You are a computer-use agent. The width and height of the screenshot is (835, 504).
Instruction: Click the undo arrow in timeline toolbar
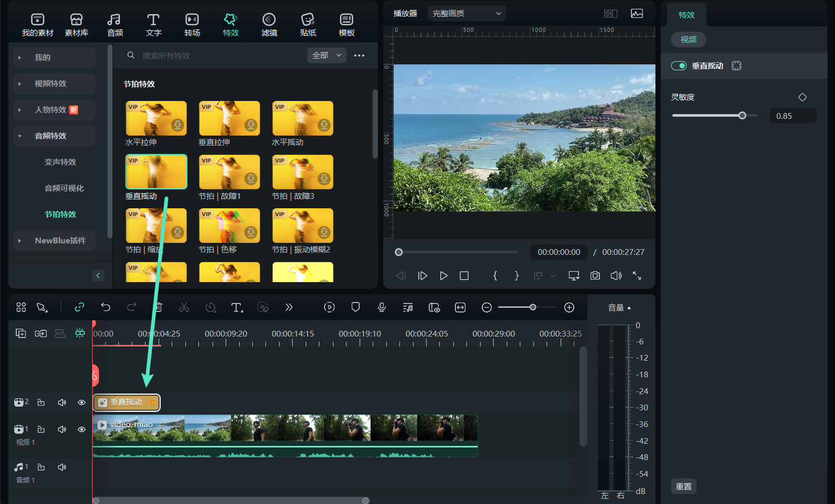pos(106,307)
